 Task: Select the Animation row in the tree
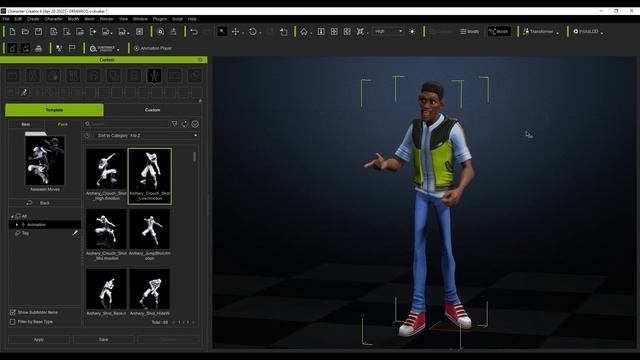click(45, 224)
